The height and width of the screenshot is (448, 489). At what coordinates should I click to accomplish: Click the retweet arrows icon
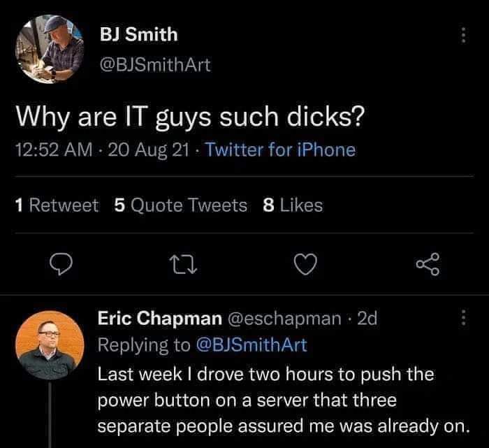pyautogui.click(x=183, y=265)
